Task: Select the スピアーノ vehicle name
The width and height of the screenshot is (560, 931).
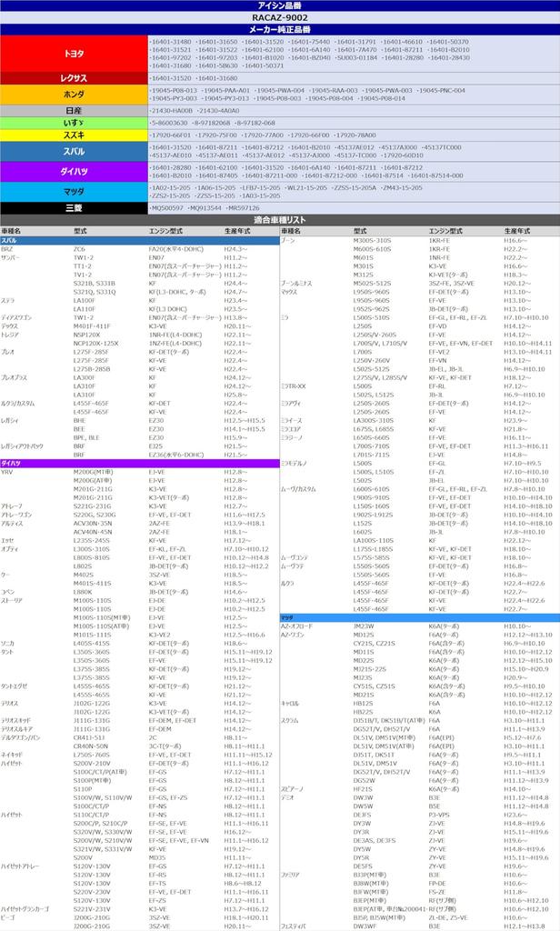Action: (x=292, y=790)
